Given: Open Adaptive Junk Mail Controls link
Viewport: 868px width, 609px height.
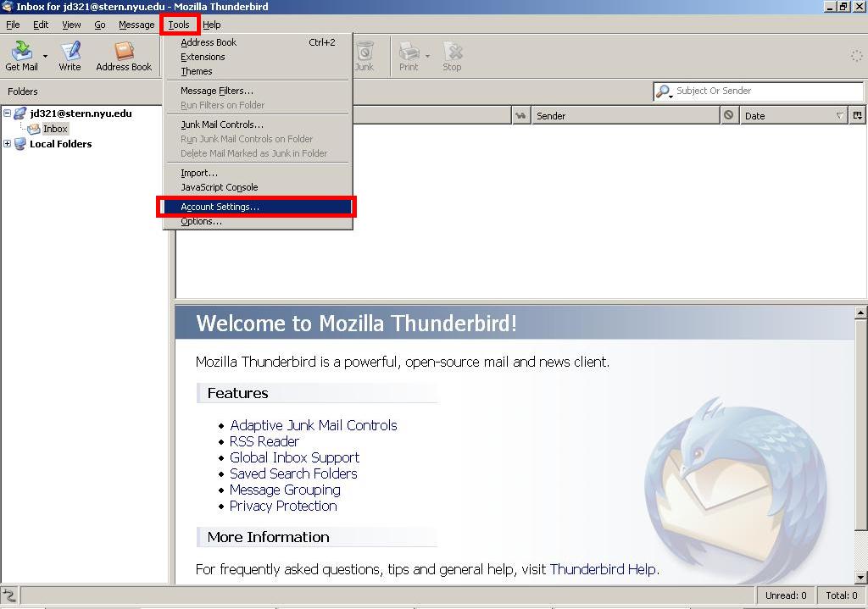Looking at the screenshot, I should click(x=314, y=425).
